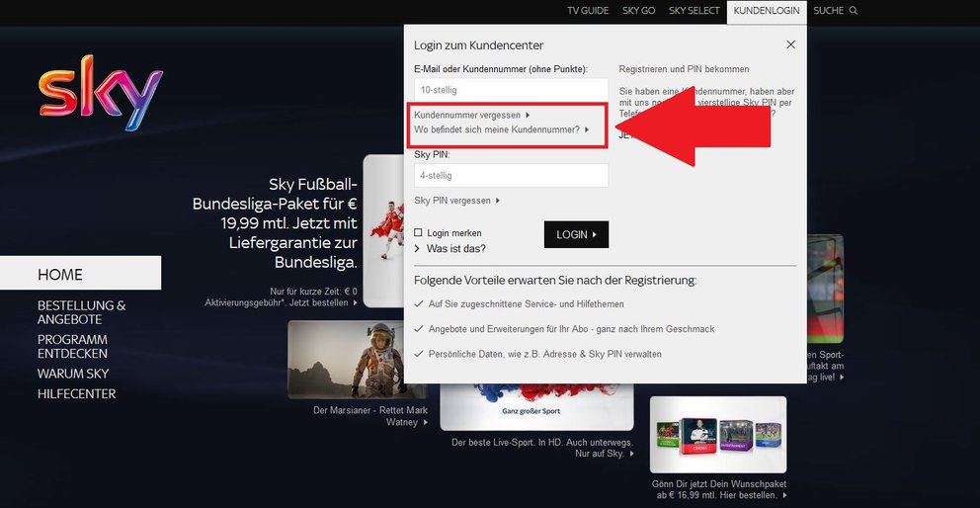Expand the 'Was ist das?' section
This screenshot has height=508, width=980.
coord(450,248)
